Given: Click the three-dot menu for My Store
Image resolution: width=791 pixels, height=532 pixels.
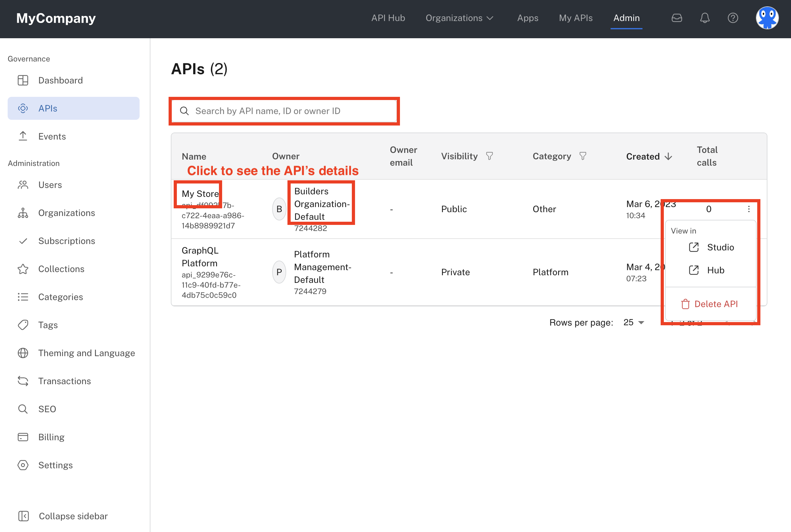Looking at the screenshot, I should tap(749, 209).
